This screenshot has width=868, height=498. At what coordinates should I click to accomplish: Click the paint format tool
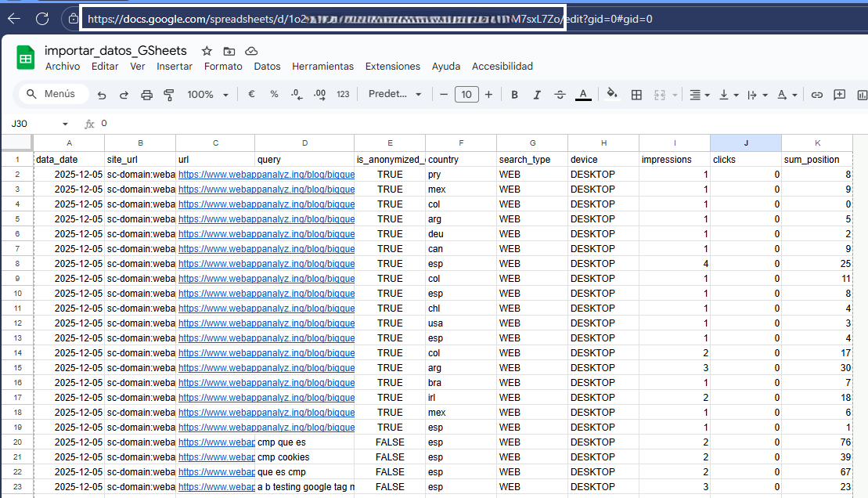point(168,95)
